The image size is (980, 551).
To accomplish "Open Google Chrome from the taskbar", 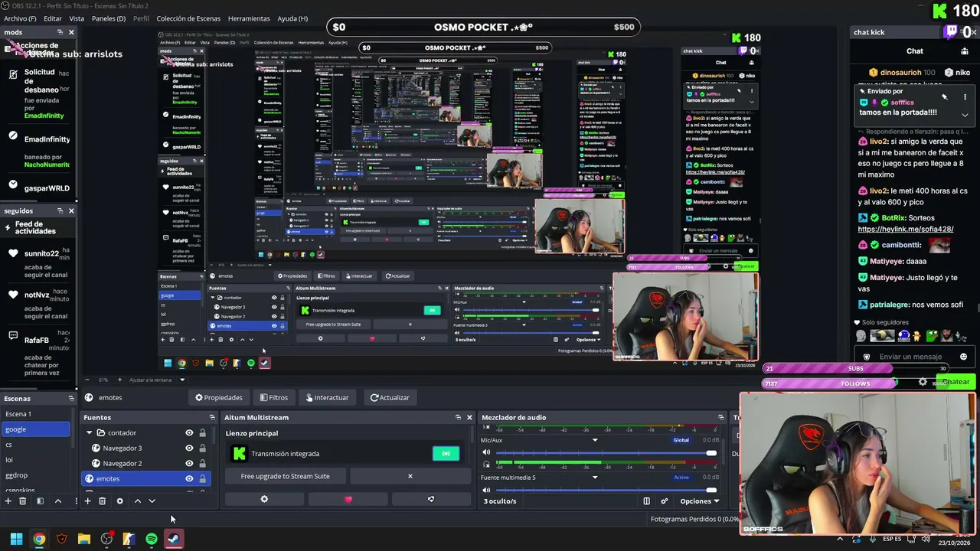I will tap(39, 539).
